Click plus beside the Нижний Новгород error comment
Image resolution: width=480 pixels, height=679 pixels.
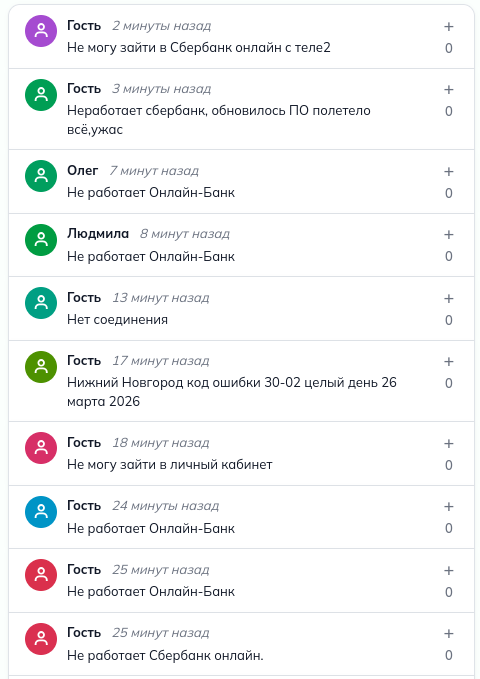(x=449, y=362)
